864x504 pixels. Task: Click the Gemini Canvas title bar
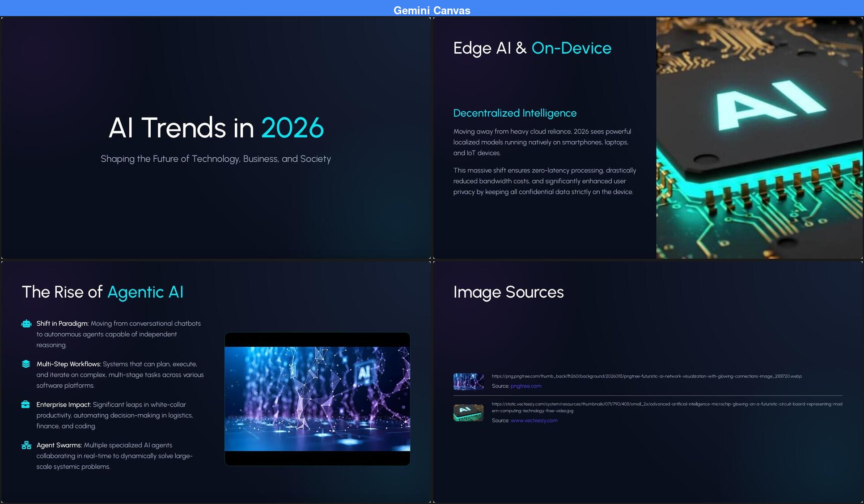432,10
